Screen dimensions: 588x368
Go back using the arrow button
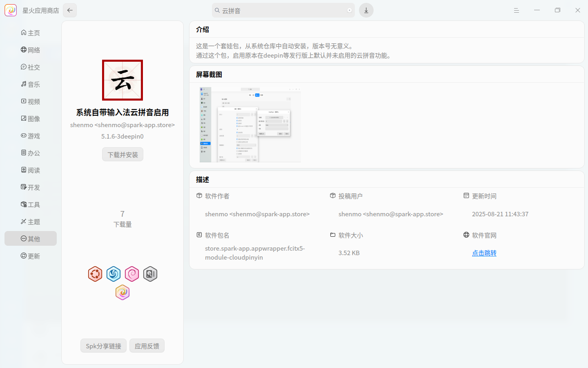70,10
